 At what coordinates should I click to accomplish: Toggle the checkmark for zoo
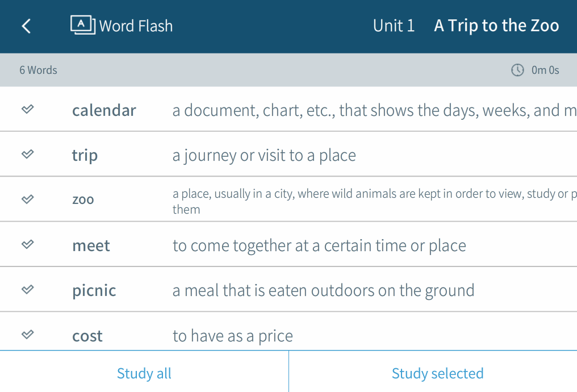coord(27,199)
